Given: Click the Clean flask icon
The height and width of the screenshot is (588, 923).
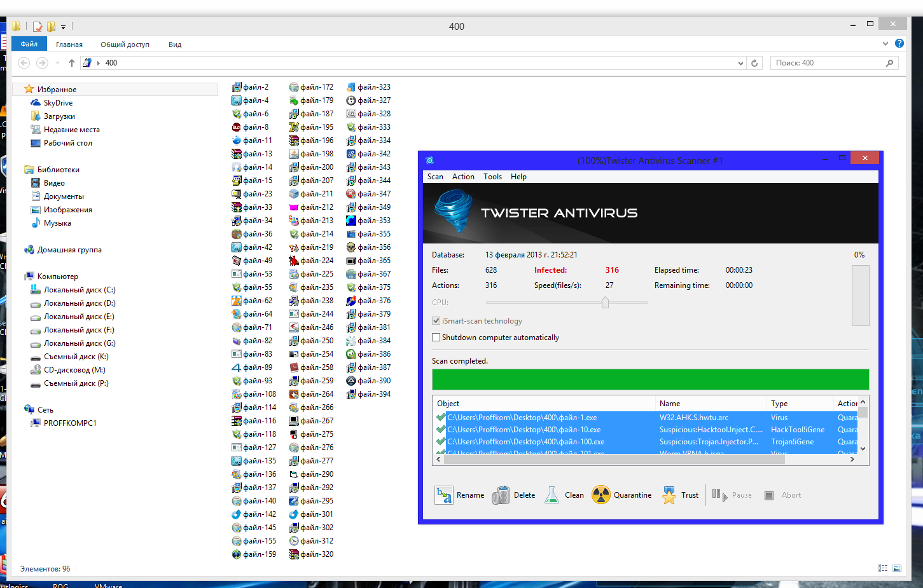Looking at the screenshot, I should point(552,495).
